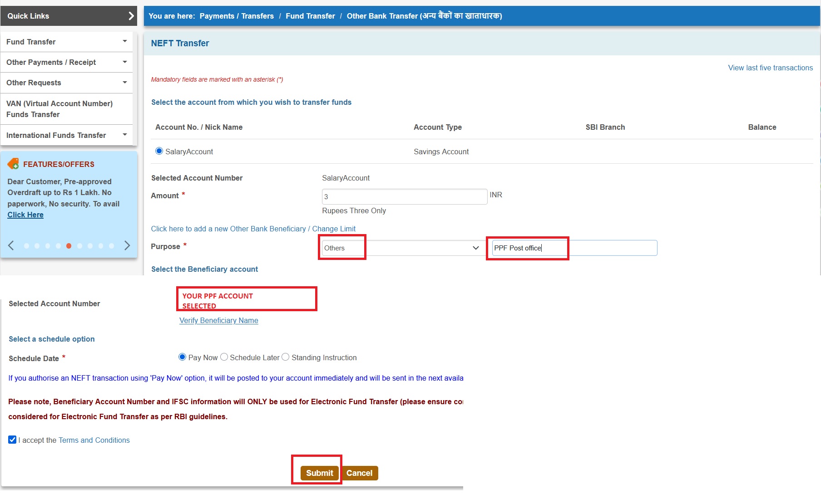The width and height of the screenshot is (821, 504).
Task: Uncheck the accept Terms and Conditions checkbox
Action: (12, 440)
